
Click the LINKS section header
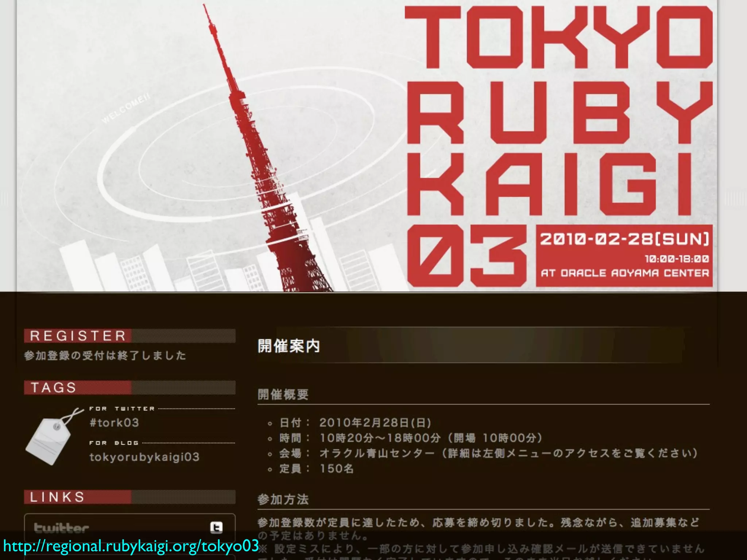[x=130, y=497]
